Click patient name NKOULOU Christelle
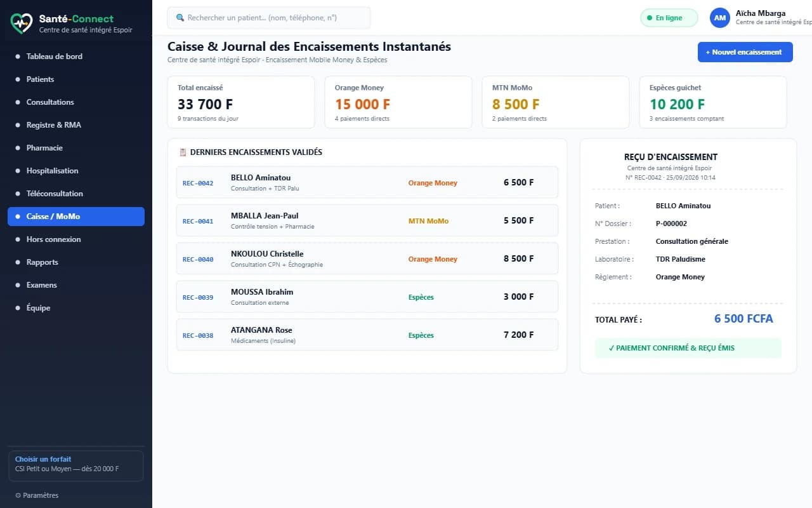Viewport: 812px width, 508px height. click(267, 254)
